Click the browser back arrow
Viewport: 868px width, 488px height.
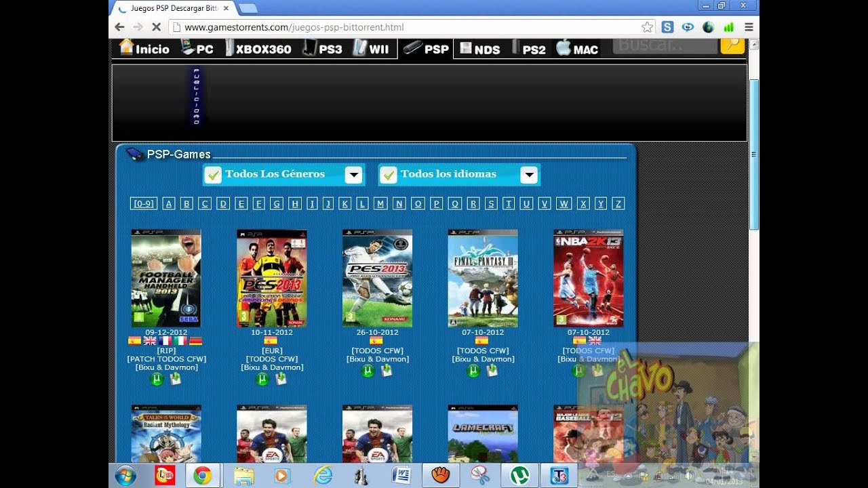(x=119, y=27)
